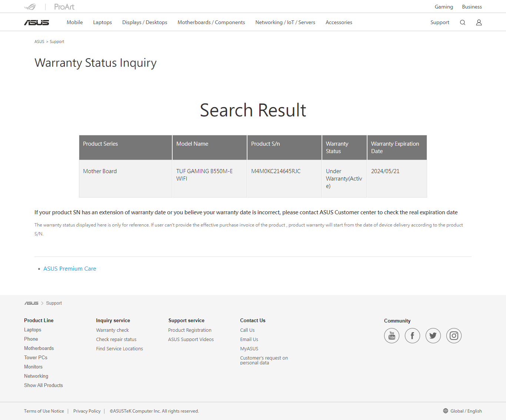
Task: Click the TUF GAMING B550M-E WIFI cell
Action: click(x=210, y=179)
